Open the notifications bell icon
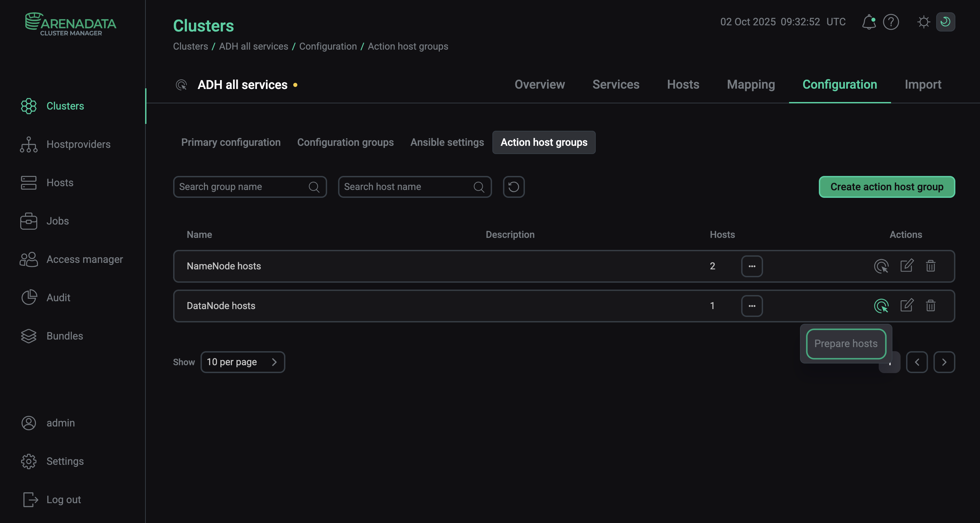The width and height of the screenshot is (980, 523). tap(868, 22)
